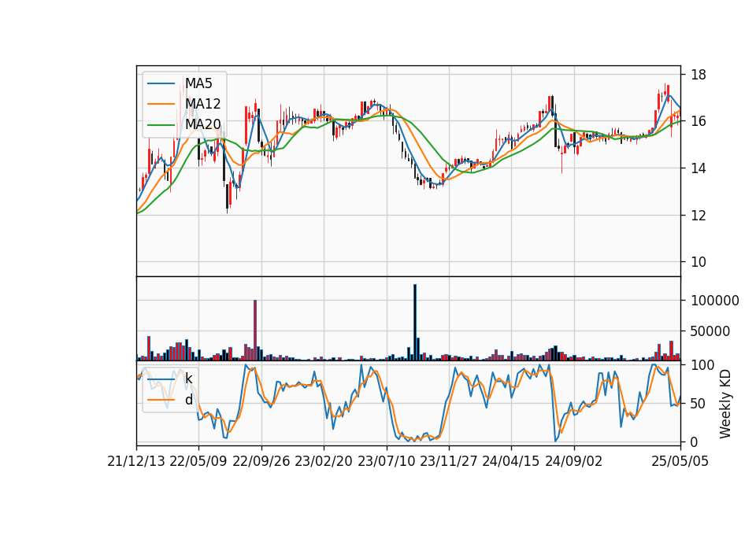Click the 23/02/20 date tick label

click(324, 461)
